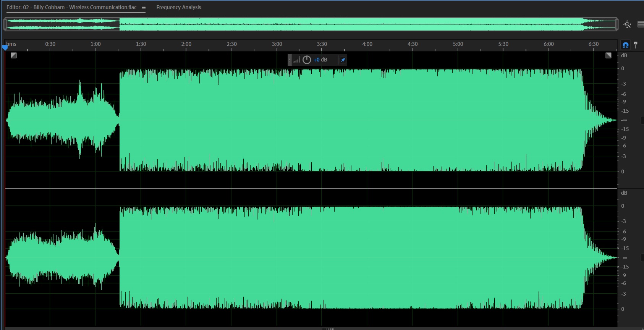This screenshot has height=330, width=644.
Task: Click the 3:00 mark on time ruler
Action: pyautogui.click(x=277, y=44)
